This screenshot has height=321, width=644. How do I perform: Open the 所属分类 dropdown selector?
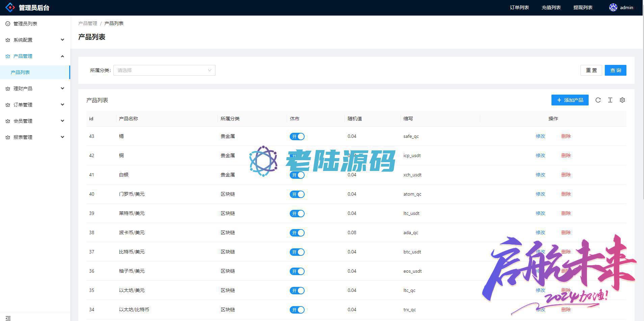click(x=164, y=70)
